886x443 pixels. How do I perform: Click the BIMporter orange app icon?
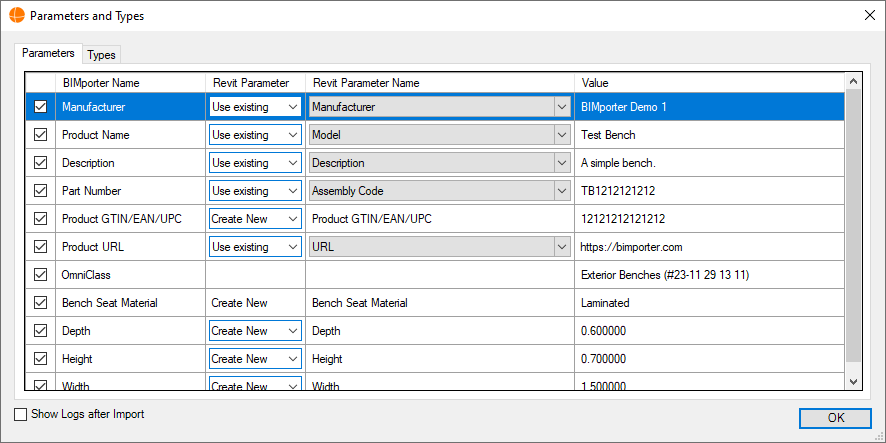click(x=17, y=15)
